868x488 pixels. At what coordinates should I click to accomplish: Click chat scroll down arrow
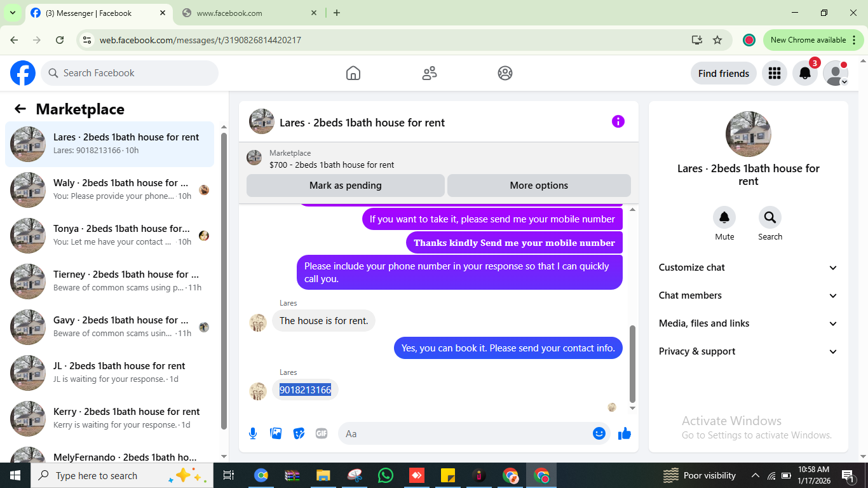pos(632,409)
